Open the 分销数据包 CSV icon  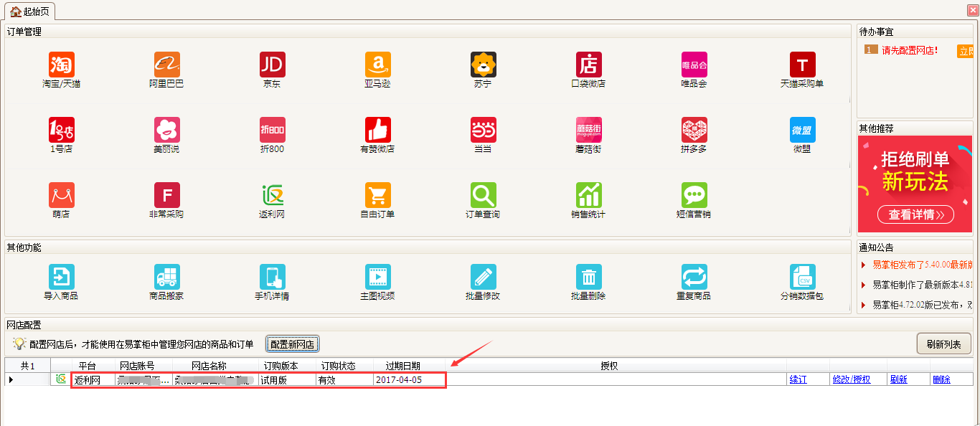coord(802,277)
